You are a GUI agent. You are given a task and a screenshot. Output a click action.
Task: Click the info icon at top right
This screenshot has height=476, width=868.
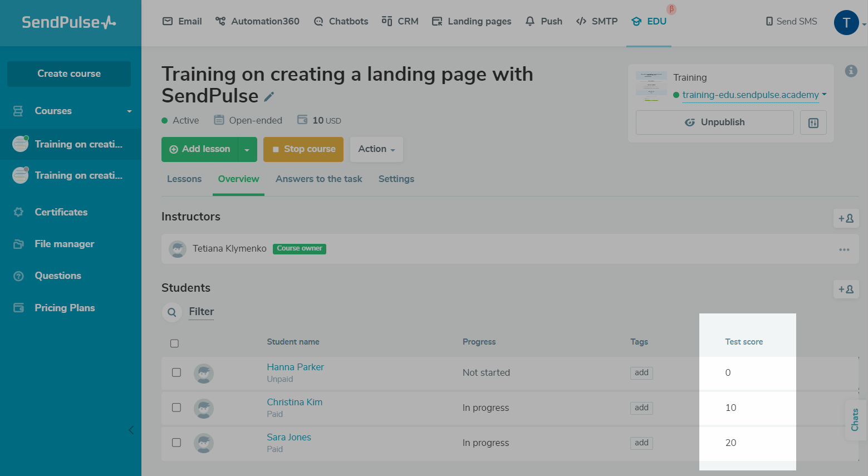(x=851, y=71)
